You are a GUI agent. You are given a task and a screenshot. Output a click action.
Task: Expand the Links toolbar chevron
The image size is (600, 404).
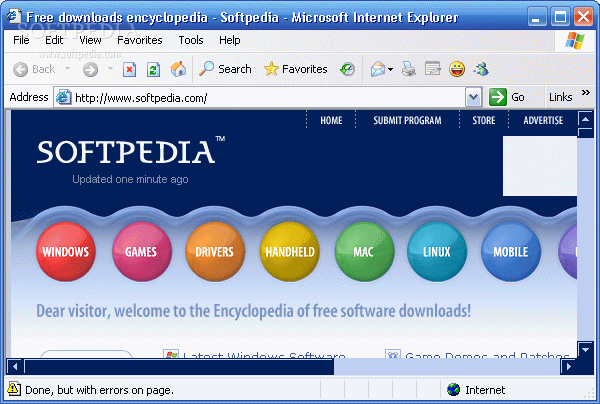pyautogui.click(x=585, y=93)
